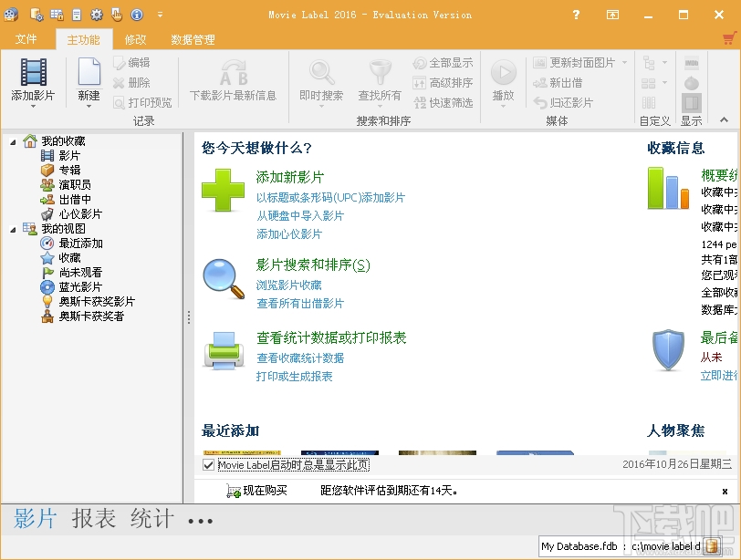This screenshot has width=741, height=560.
Task: Select 蓝光影片 in the views tree
Action: coord(71,287)
